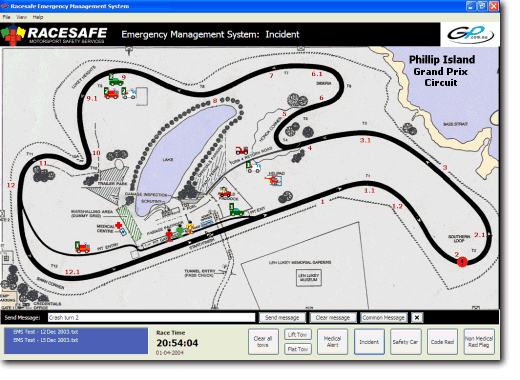
Task: Select the helicopter icon at the helipad
Action: 274,180
